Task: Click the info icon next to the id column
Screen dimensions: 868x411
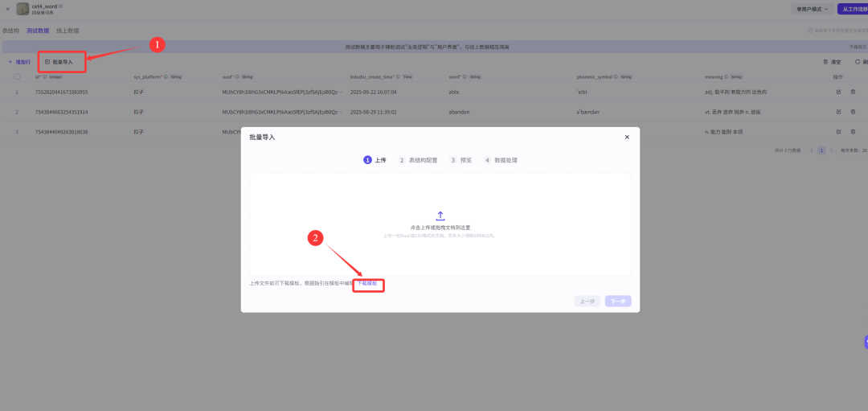Action: coord(44,77)
